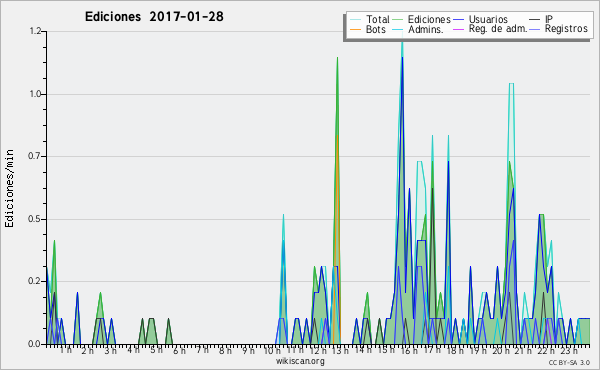
Task: Click the 0.5 y-axis value
Action: point(35,219)
